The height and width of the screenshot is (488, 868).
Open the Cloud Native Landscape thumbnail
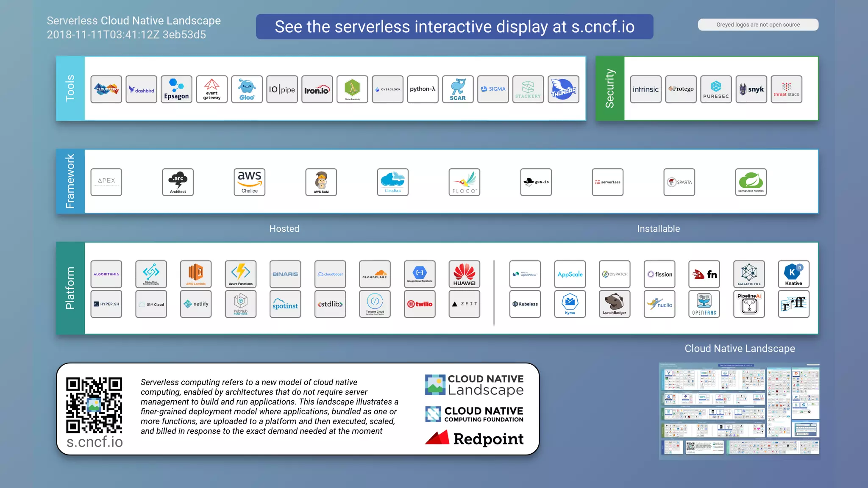(739, 410)
